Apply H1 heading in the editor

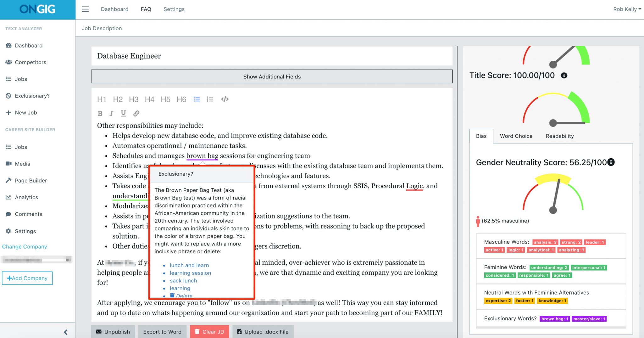click(x=101, y=99)
